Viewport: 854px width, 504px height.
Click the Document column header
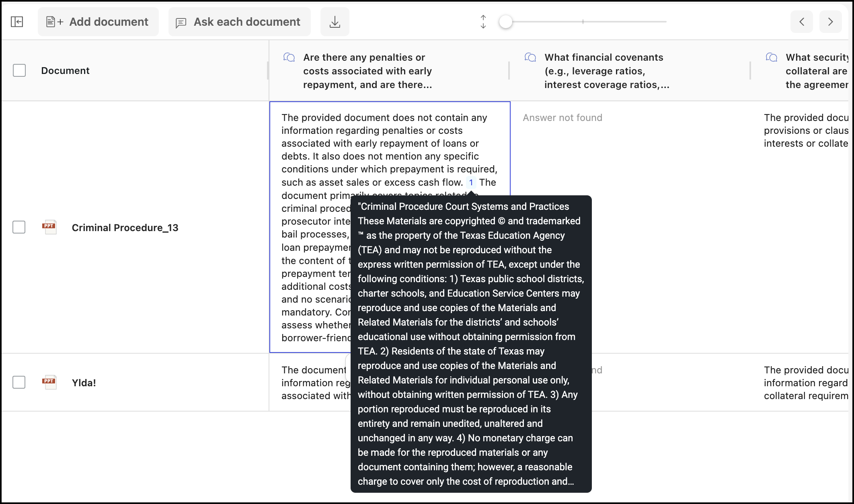[65, 71]
